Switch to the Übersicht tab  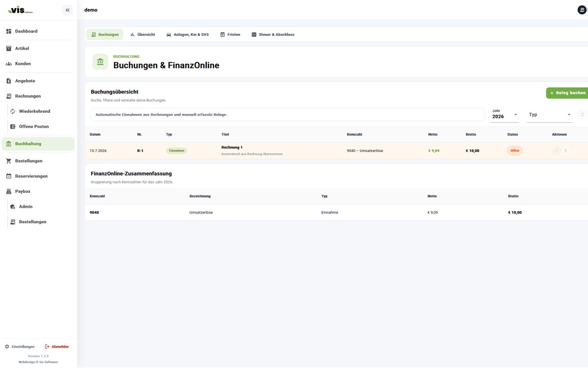[x=143, y=34]
